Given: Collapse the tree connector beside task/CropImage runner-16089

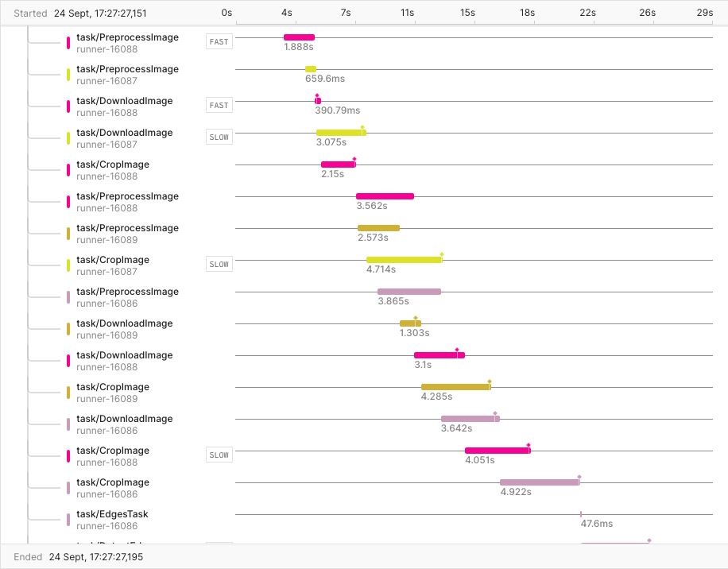Looking at the screenshot, I should coord(44,393).
